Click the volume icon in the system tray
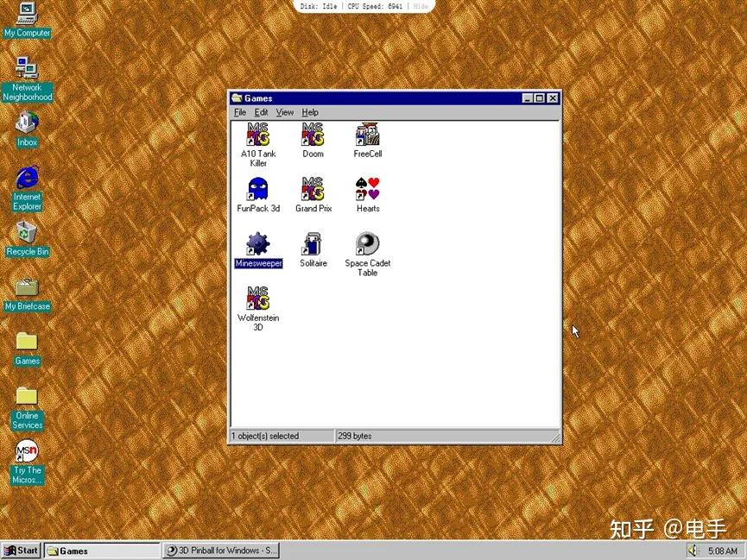Viewport: 747px width, 560px height. pyautogui.click(x=692, y=550)
